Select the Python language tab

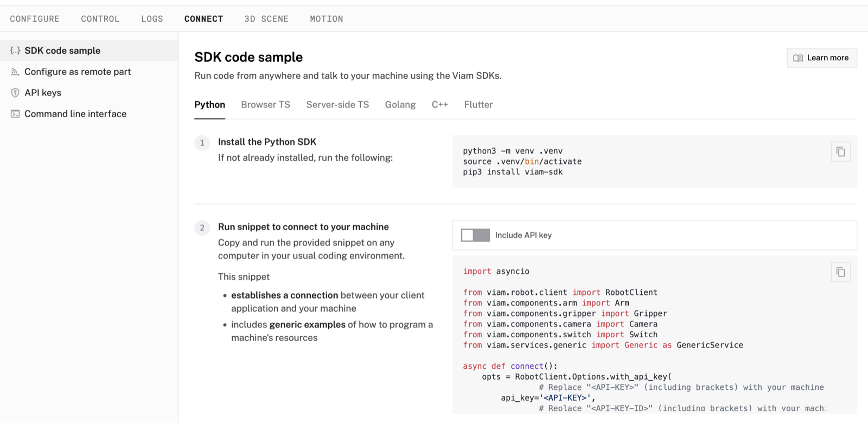point(210,105)
